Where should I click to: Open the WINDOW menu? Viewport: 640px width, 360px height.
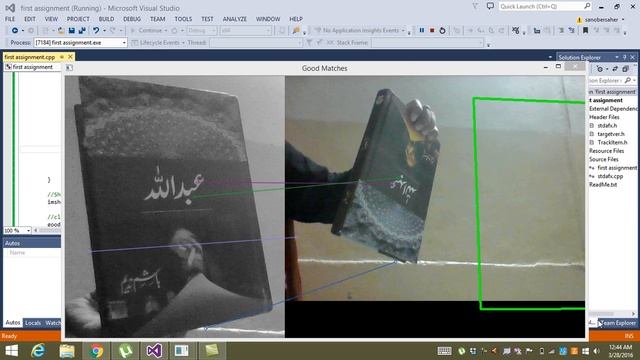tap(268, 19)
